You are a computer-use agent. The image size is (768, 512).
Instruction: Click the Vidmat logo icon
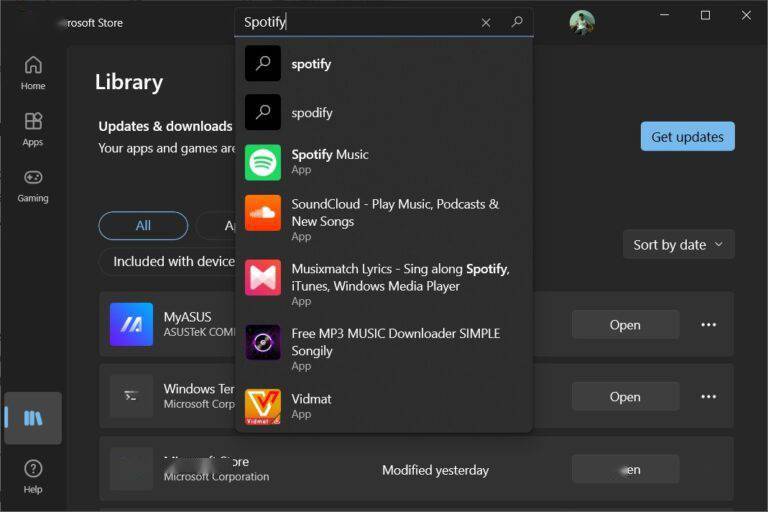click(263, 407)
